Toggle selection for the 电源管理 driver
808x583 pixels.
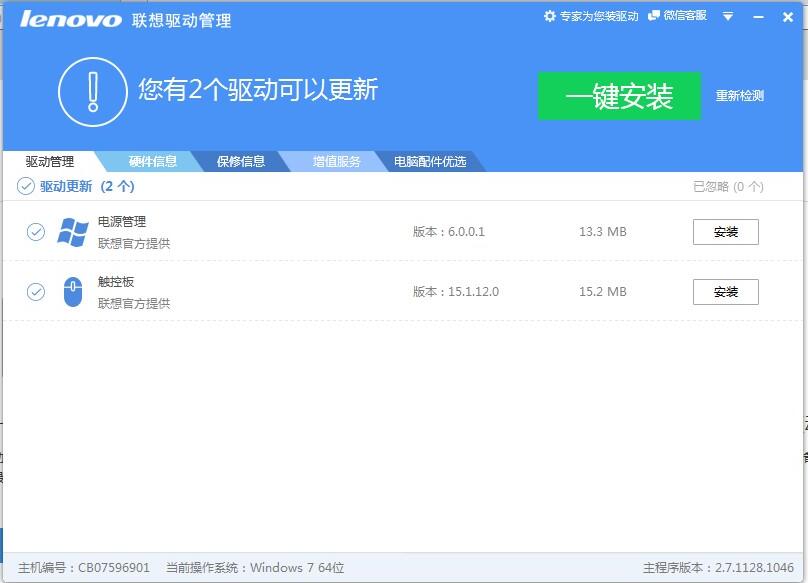click(x=35, y=231)
